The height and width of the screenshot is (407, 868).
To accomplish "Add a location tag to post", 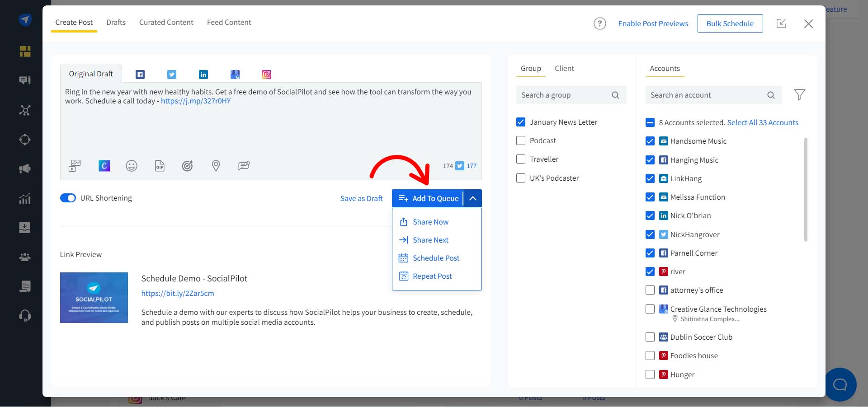I will point(216,166).
